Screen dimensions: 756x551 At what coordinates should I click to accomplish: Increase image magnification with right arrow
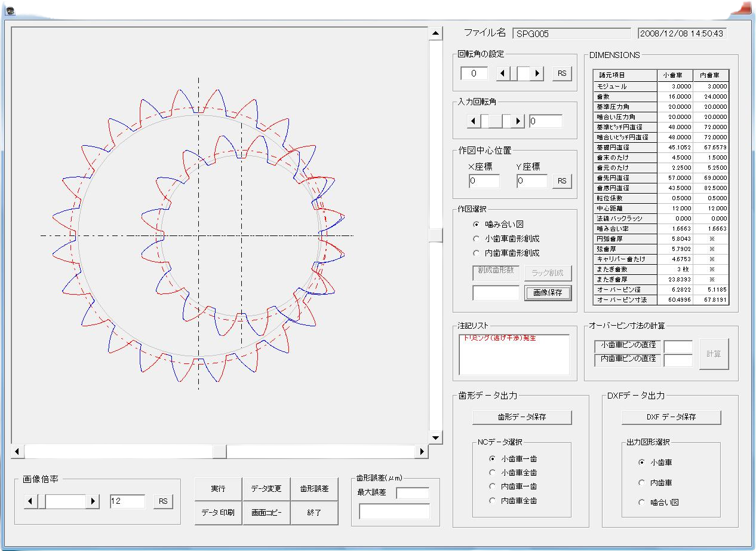(93, 501)
